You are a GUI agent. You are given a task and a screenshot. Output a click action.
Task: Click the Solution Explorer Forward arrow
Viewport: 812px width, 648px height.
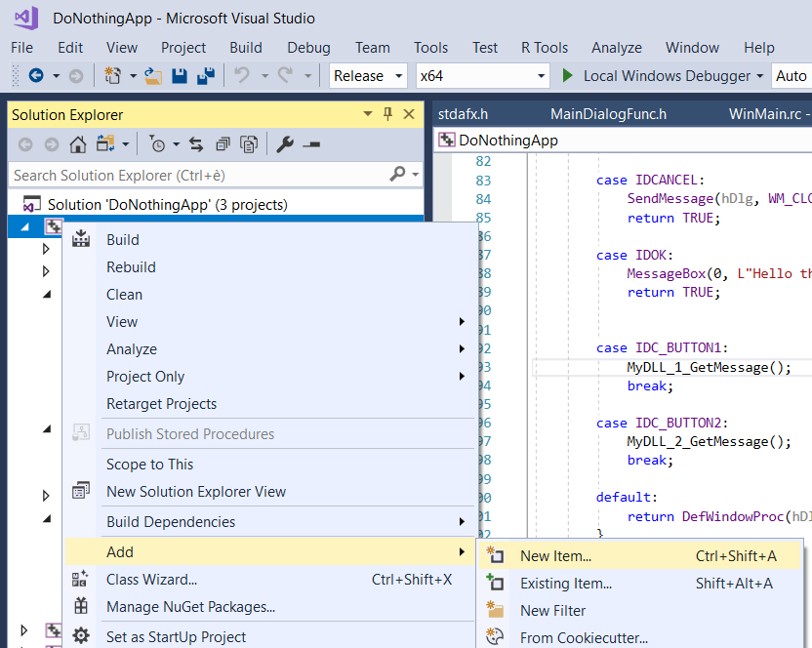coord(52,144)
